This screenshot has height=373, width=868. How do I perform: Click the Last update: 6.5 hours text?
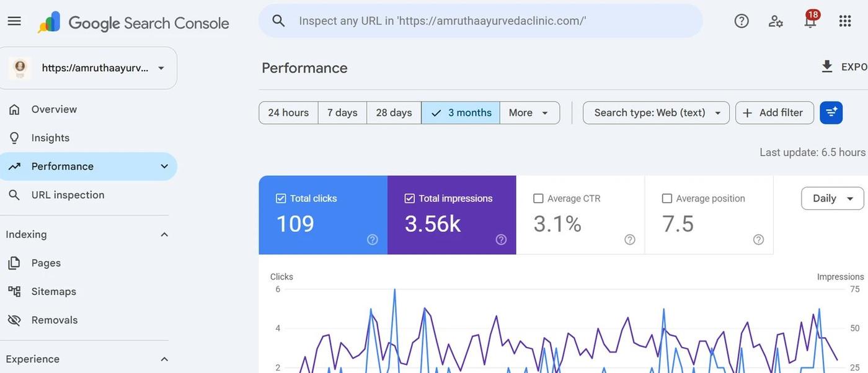tap(813, 152)
